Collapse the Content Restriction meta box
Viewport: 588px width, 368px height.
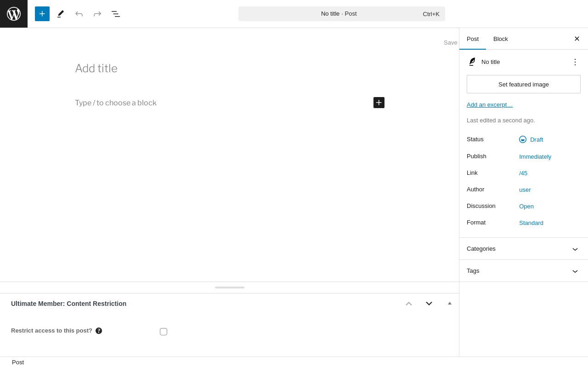pos(450,304)
